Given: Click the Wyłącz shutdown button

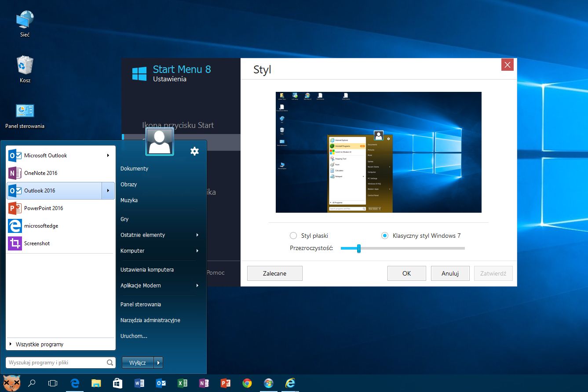Looking at the screenshot, I should [x=138, y=363].
